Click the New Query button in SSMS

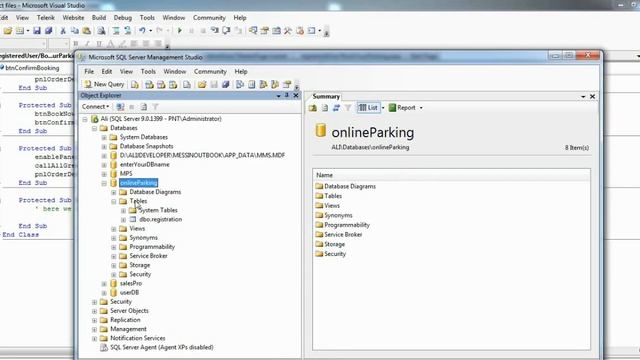pyautogui.click(x=104, y=84)
